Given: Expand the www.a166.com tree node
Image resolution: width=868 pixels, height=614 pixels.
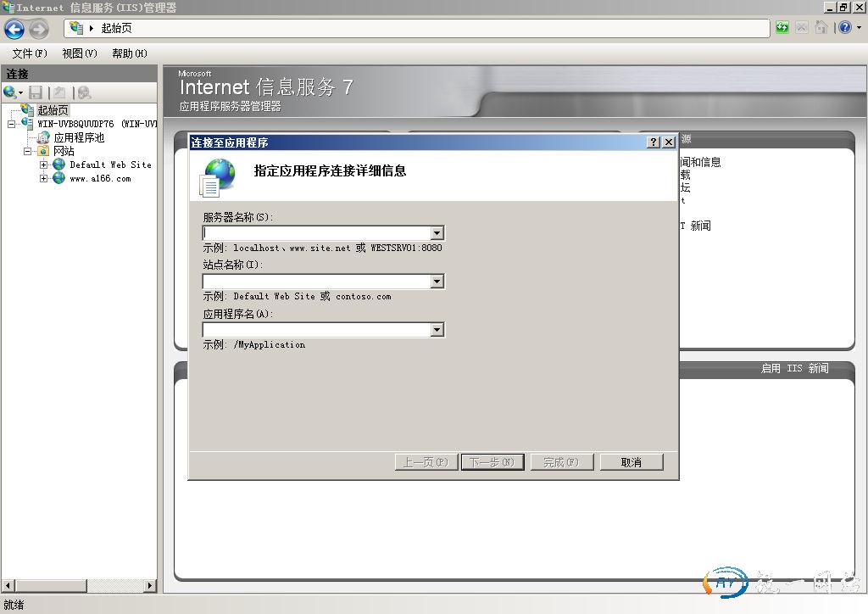Looking at the screenshot, I should (x=45, y=178).
